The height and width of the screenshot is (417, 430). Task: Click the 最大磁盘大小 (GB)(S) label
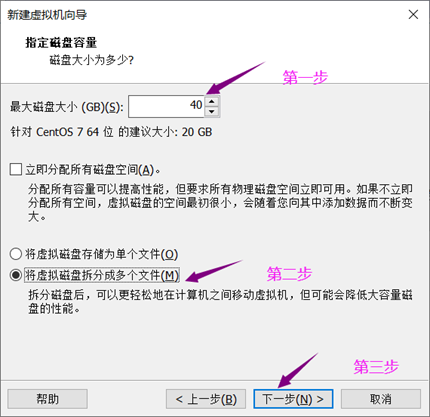point(67,107)
